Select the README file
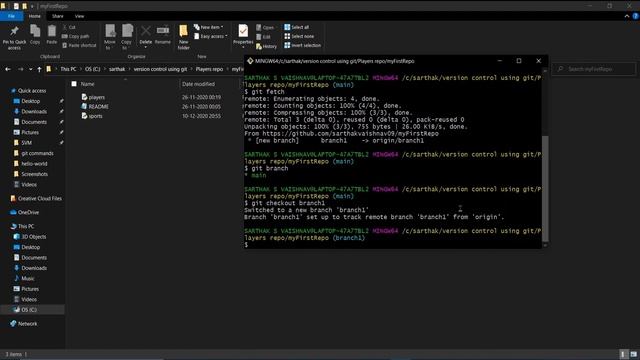 coord(98,107)
